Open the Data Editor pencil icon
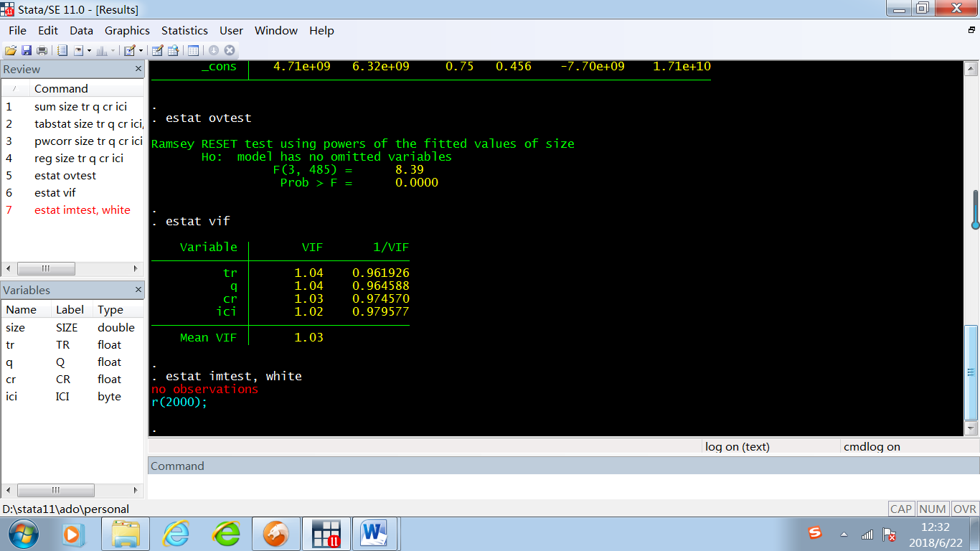Image resolution: width=980 pixels, height=551 pixels. pyautogui.click(x=157, y=50)
